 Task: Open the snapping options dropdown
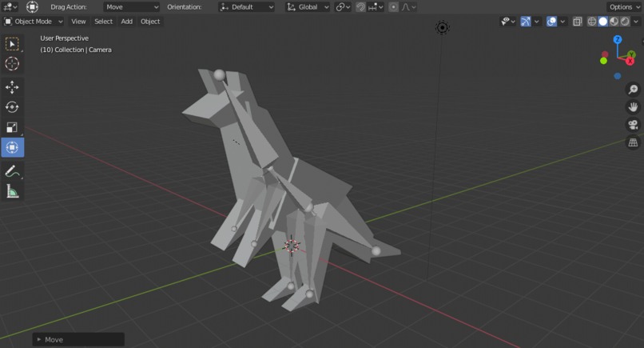click(375, 7)
